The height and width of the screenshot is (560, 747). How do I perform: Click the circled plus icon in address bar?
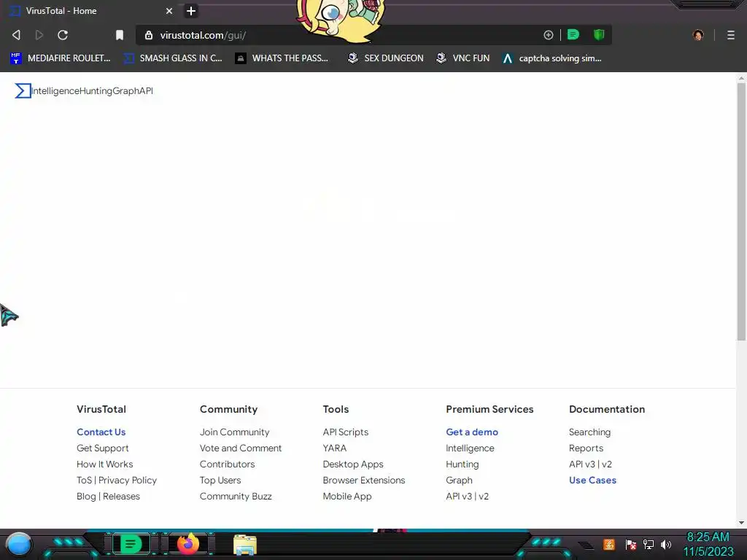tap(549, 35)
